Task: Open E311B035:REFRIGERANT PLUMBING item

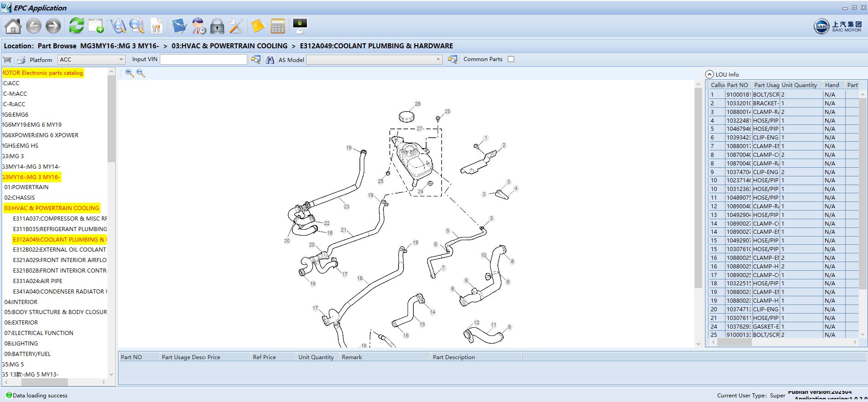Action: (x=60, y=229)
